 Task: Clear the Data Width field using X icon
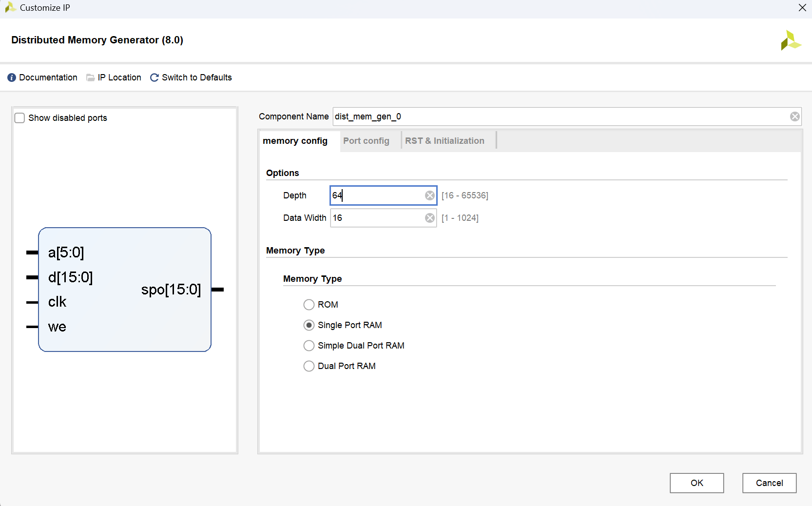point(429,218)
